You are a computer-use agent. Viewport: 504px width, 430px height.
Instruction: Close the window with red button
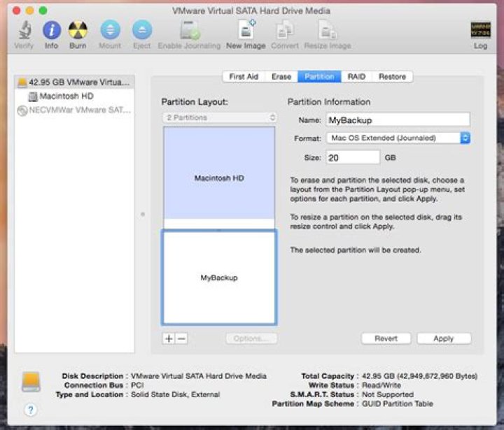coord(16,10)
